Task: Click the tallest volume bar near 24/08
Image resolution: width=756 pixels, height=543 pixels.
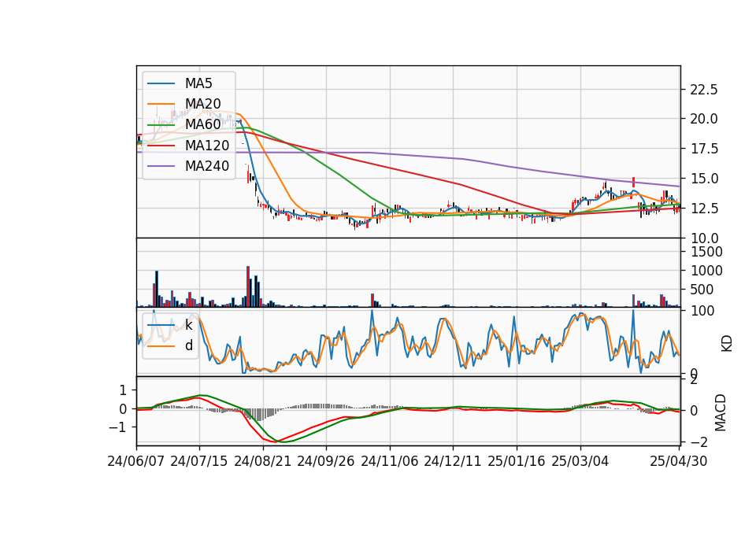Action: click(248, 286)
